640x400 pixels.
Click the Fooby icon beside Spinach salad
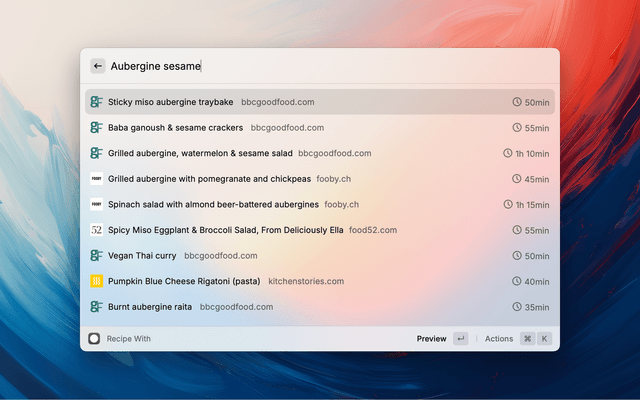[x=97, y=204]
